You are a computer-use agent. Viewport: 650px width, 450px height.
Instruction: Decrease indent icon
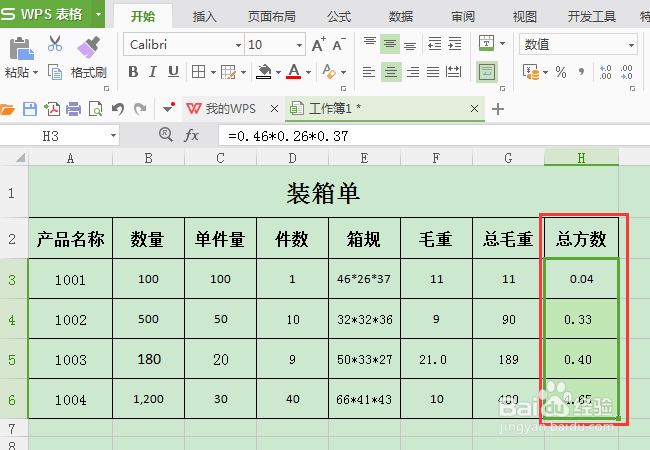coord(434,44)
